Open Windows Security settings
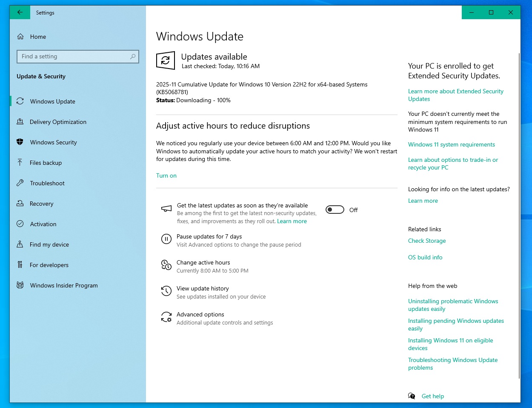The image size is (532, 408). click(53, 142)
